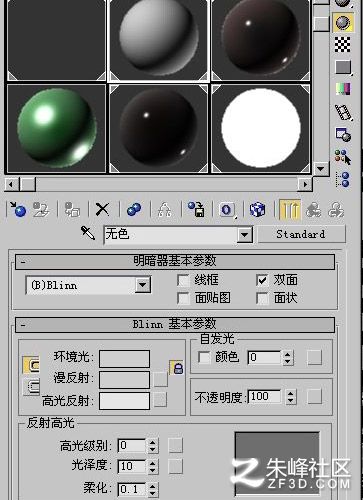The width and height of the screenshot is (363, 500).
Task: Adjust the 自发光 value spinner arrows
Action: pyautogui.click(x=288, y=358)
